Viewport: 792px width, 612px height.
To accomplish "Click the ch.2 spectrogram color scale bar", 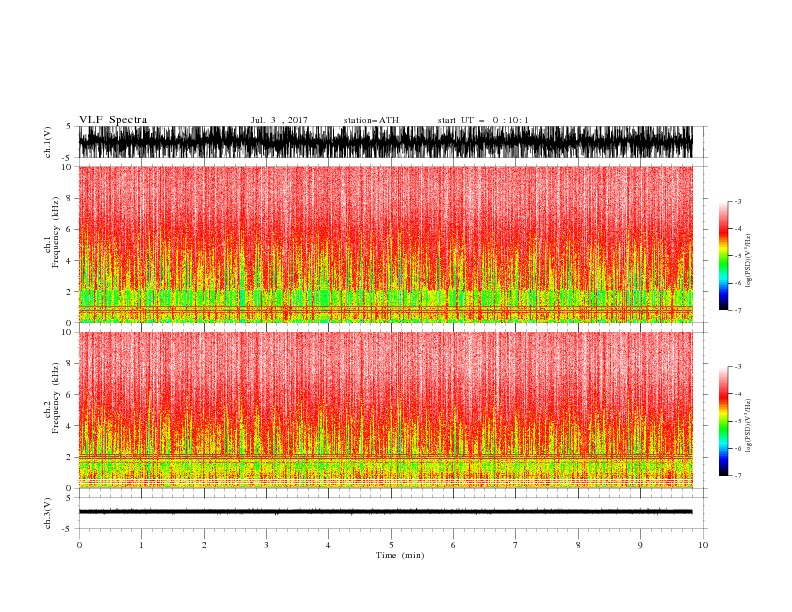I will click(723, 421).
